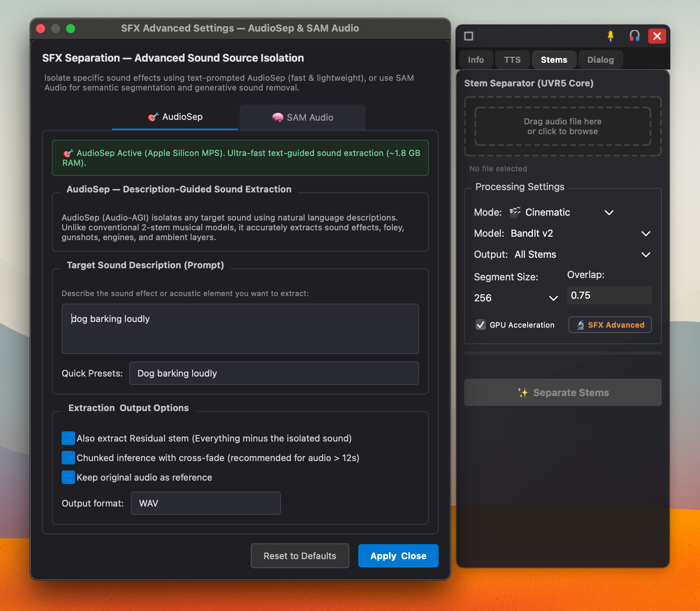Open the SFX Advanced settings button
700x611 pixels.
(610, 325)
